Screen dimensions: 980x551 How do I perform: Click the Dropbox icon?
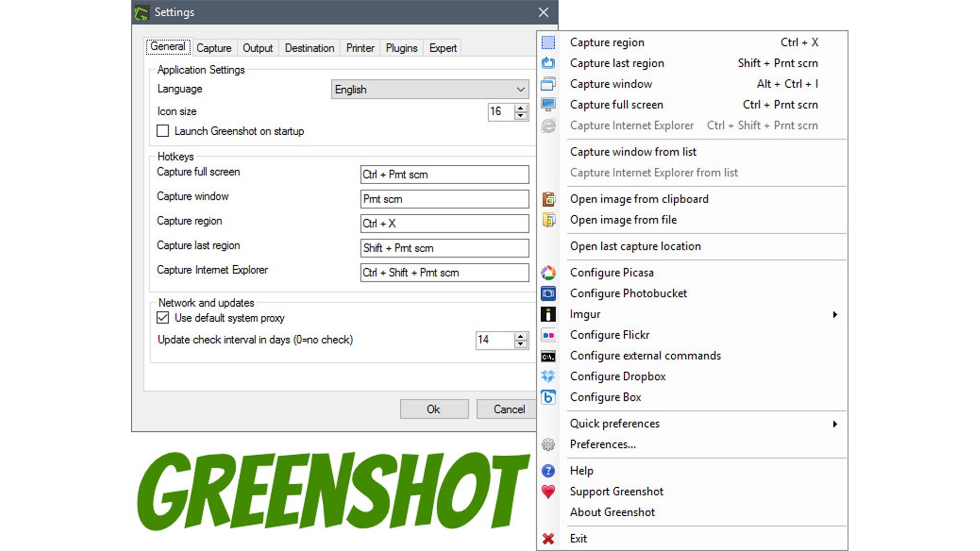click(x=548, y=377)
